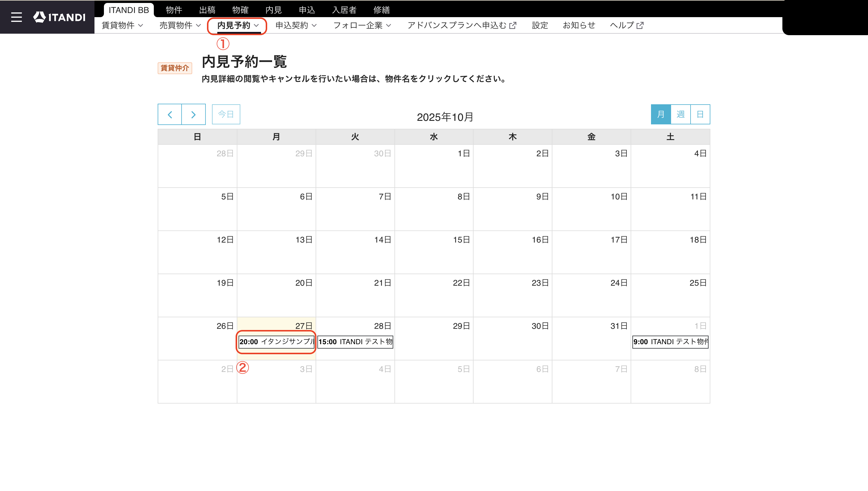Go to next month arrow
Screen dimensions: 868x491
(x=193, y=114)
